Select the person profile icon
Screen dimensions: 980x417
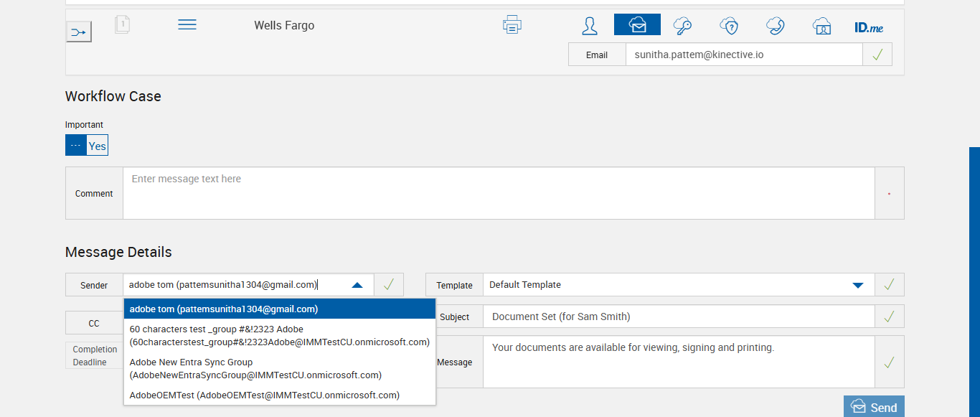(590, 26)
